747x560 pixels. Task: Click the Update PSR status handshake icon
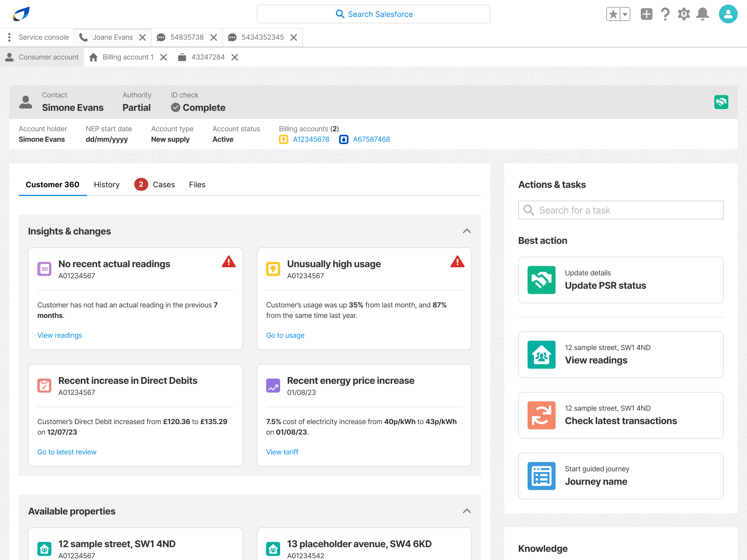point(541,280)
